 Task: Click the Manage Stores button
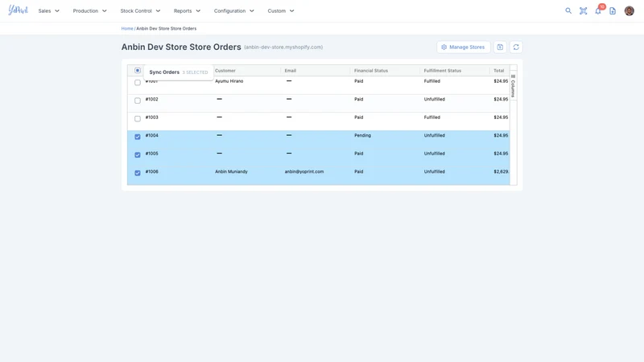(x=464, y=47)
